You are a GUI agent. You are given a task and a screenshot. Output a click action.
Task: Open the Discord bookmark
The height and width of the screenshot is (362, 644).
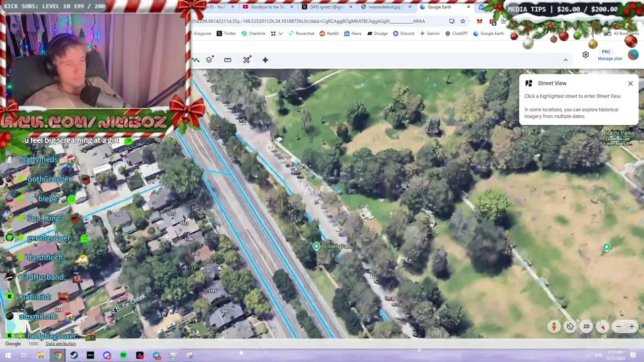coord(404,34)
